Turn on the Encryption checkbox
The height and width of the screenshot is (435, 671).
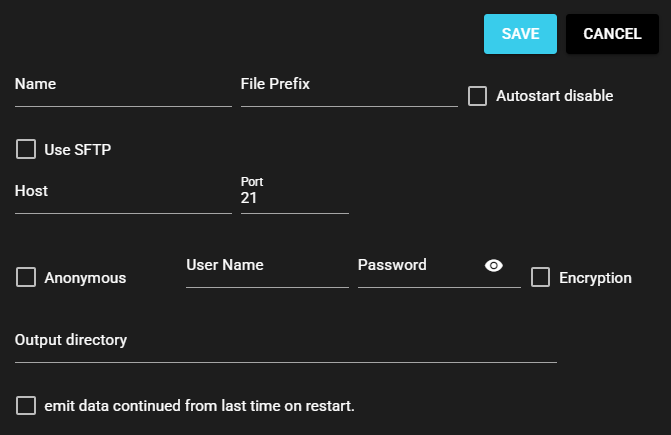point(540,278)
